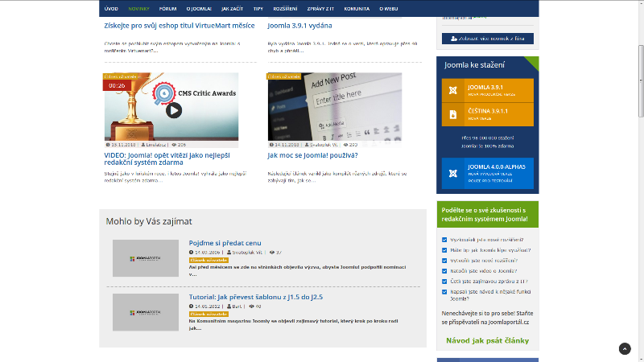Click the thumbnail beside Pojďme si předat cenu
Screen dimensions: 644x362
pos(146,258)
